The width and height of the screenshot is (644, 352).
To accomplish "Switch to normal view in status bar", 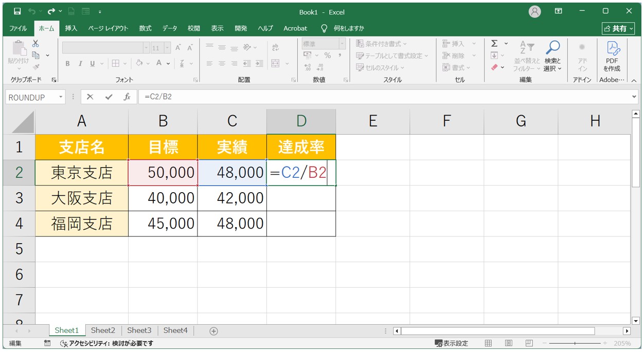I will pyautogui.click(x=488, y=343).
